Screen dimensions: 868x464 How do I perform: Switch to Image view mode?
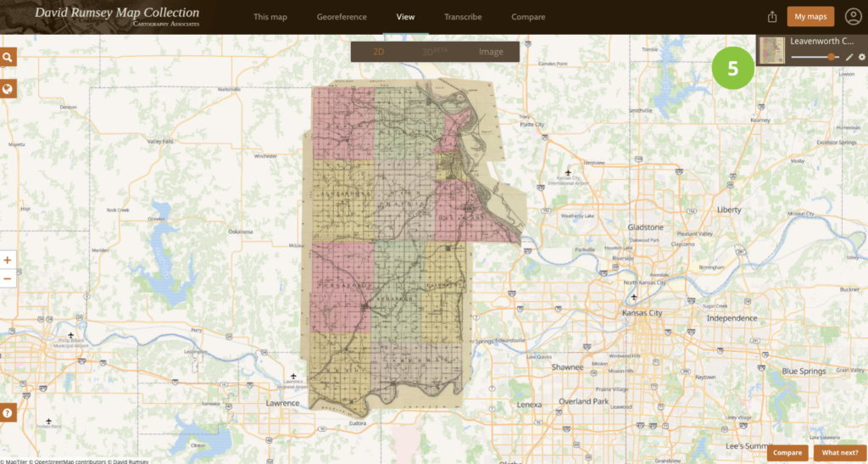491,52
